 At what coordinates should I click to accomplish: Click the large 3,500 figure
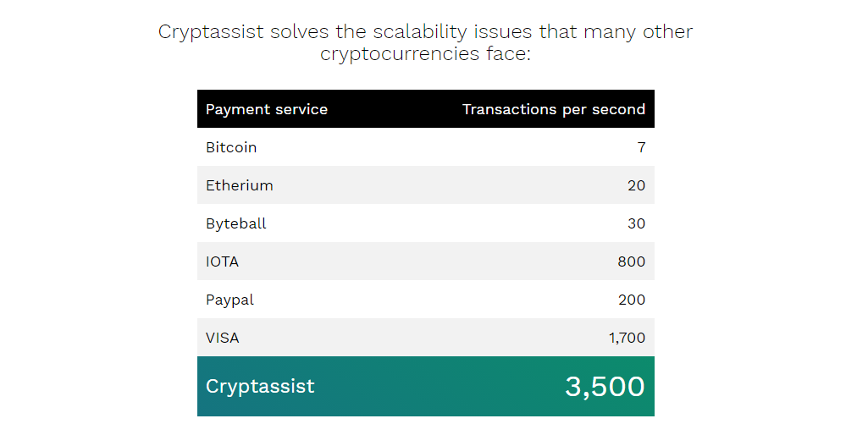click(x=605, y=386)
